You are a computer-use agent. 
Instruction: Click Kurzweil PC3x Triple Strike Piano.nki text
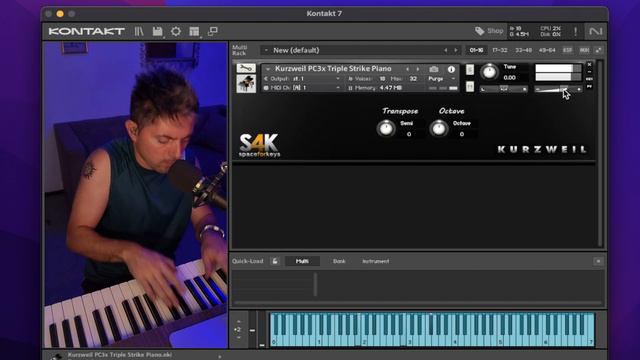(x=120, y=355)
